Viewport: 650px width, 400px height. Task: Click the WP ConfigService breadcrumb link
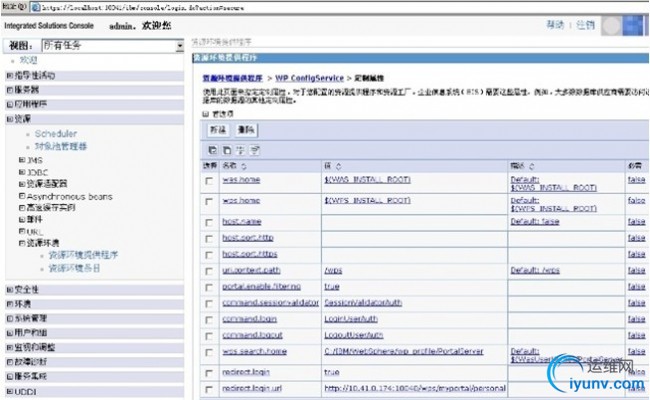(x=310, y=78)
